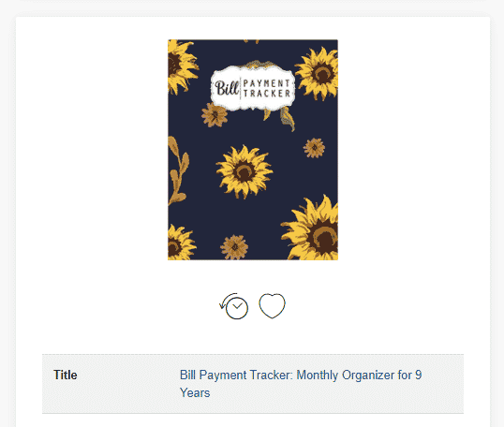Viewport: 504px width, 427px height.
Task: Open the Bill Payment Tracker title link
Action: pos(301,384)
